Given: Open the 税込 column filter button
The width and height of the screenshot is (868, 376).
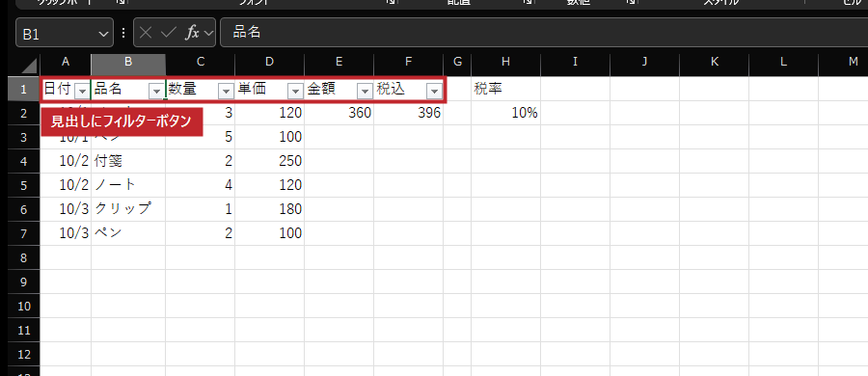Looking at the screenshot, I should click(x=435, y=91).
